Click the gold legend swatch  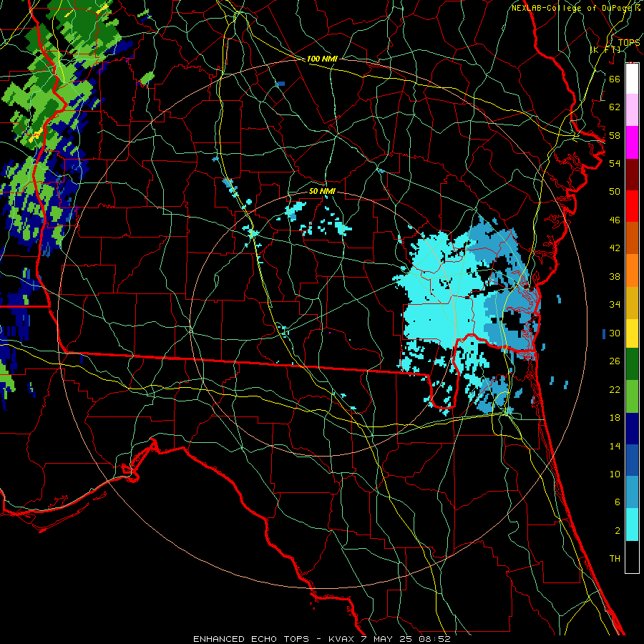pos(632,303)
